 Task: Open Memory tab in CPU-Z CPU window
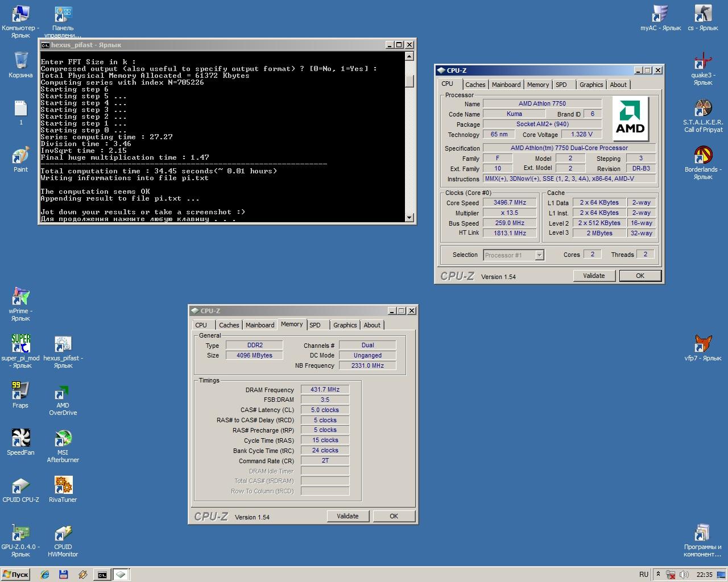coord(538,85)
